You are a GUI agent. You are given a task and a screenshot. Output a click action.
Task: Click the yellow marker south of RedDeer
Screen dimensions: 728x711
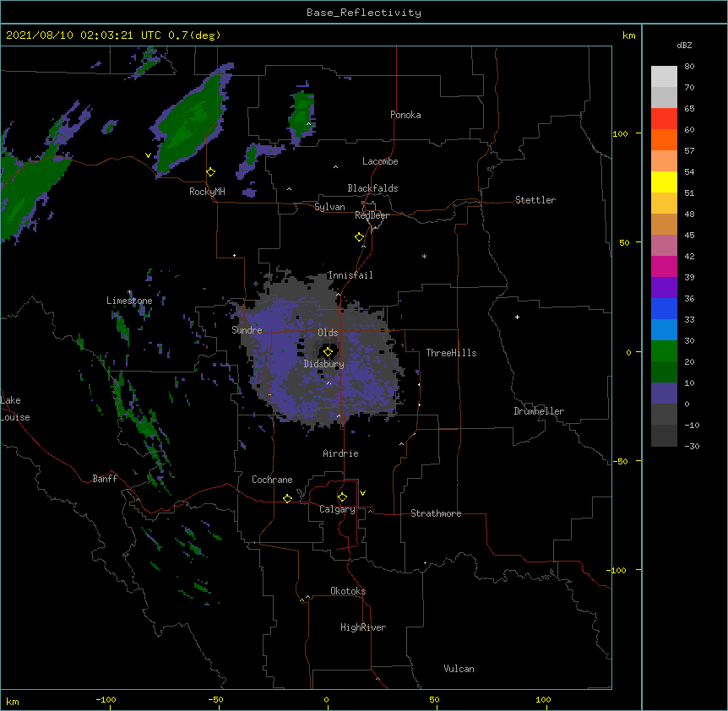tap(360, 237)
